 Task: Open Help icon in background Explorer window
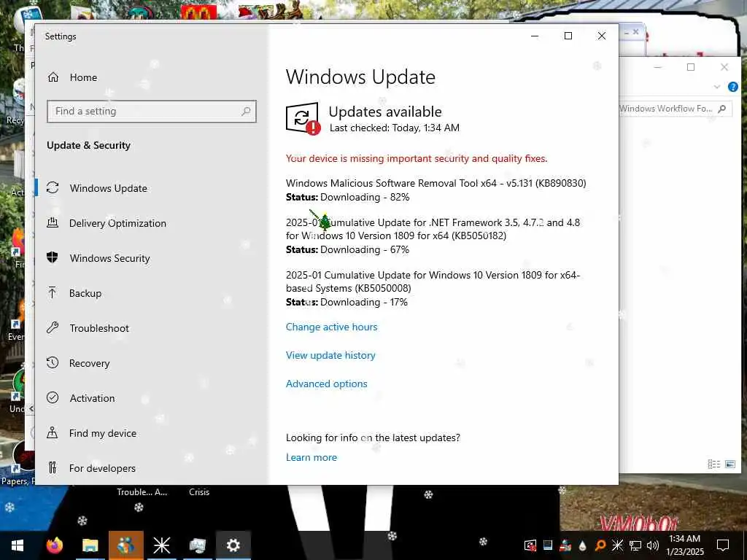[x=732, y=87]
